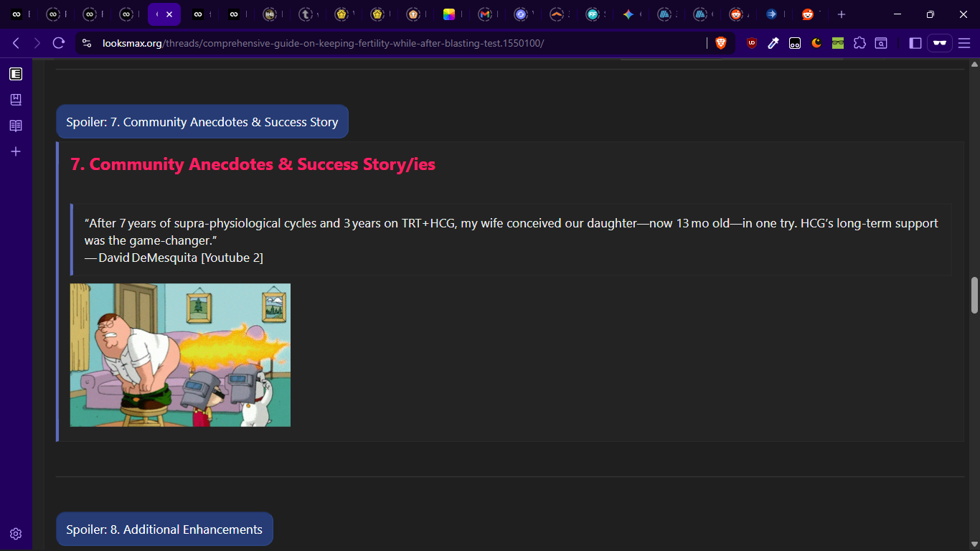Open the Peter Griffin cartoon image
The width and height of the screenshot is (980, 551).
tap(180, 355)
